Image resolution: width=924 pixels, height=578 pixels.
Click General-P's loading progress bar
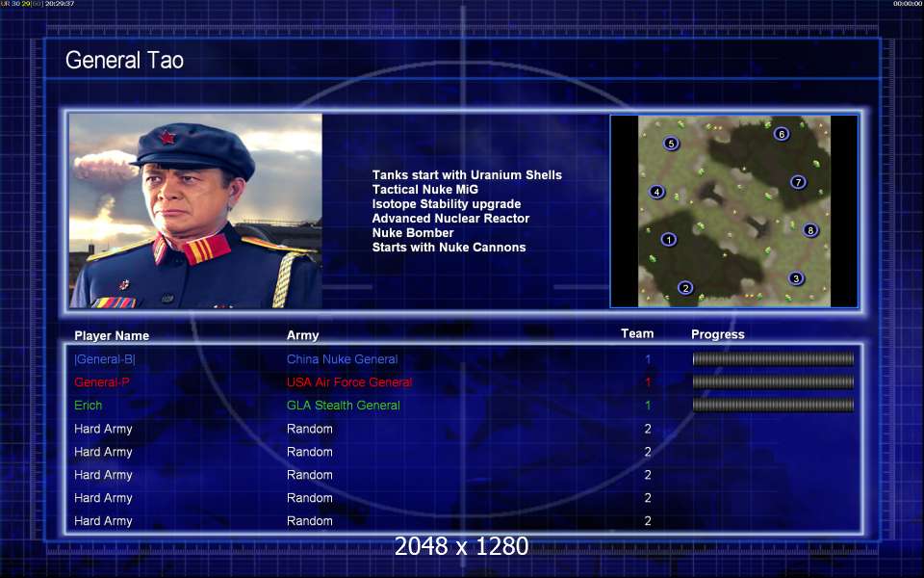pos(773,381)
